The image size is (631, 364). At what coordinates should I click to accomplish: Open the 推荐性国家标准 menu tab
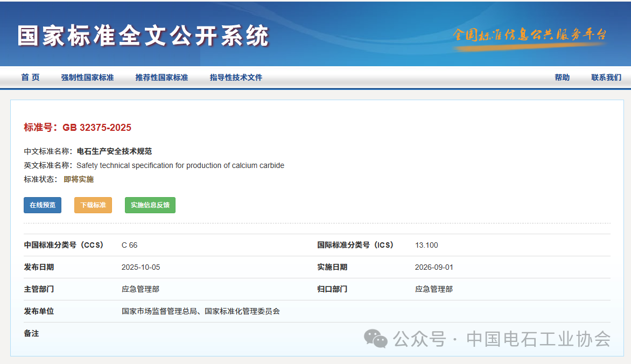[x=162, y=78]
